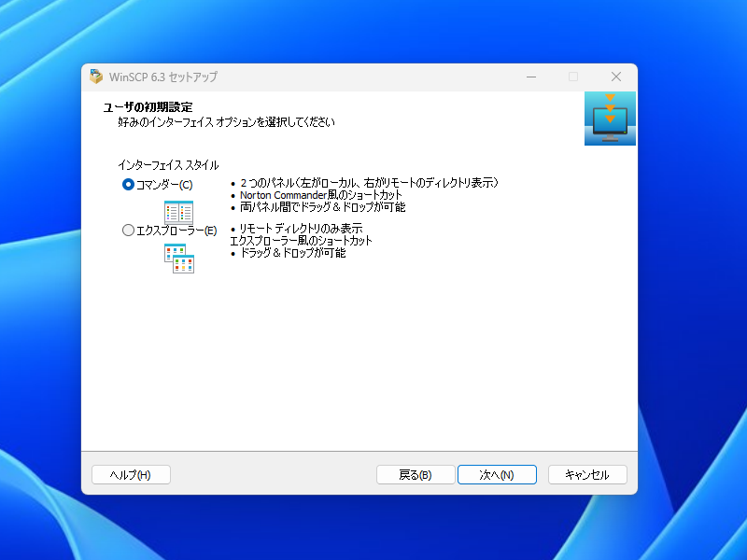Enable the Explorer interface option

[x=128, y=229]
